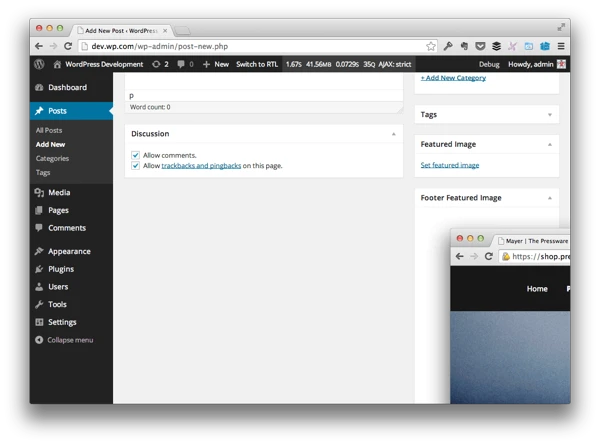Screen dimensions: 600x445
Task: Click the Set featured image link
Action: point(449,165)
